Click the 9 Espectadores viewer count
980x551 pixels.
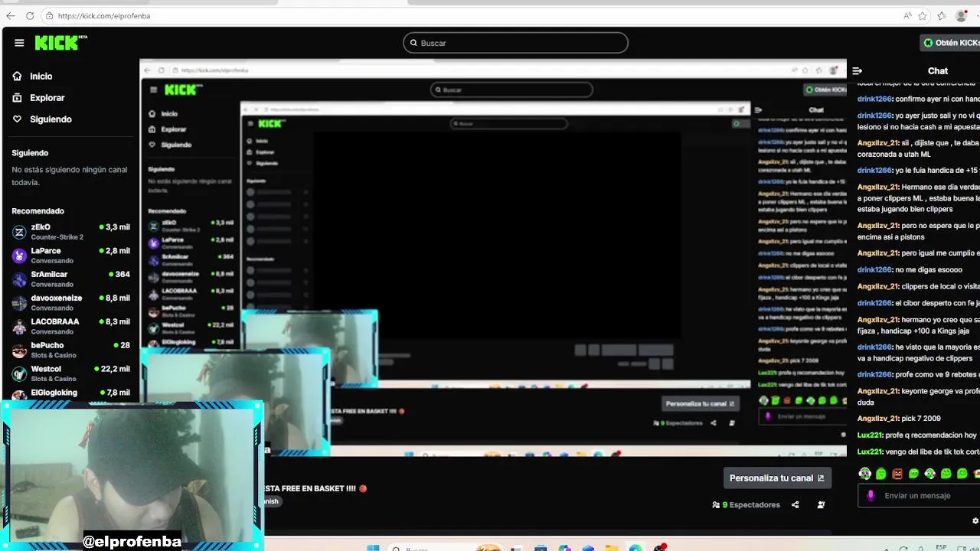coord(746,505)
